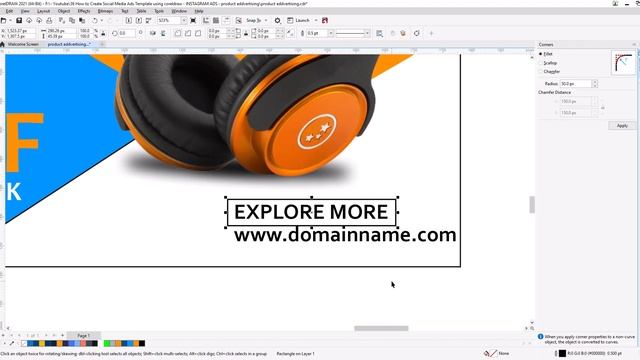Image resolution: width=640 pixels, height=360 pixels.
Task: Switch to the product advertising tab
Action: coord(69,44)
